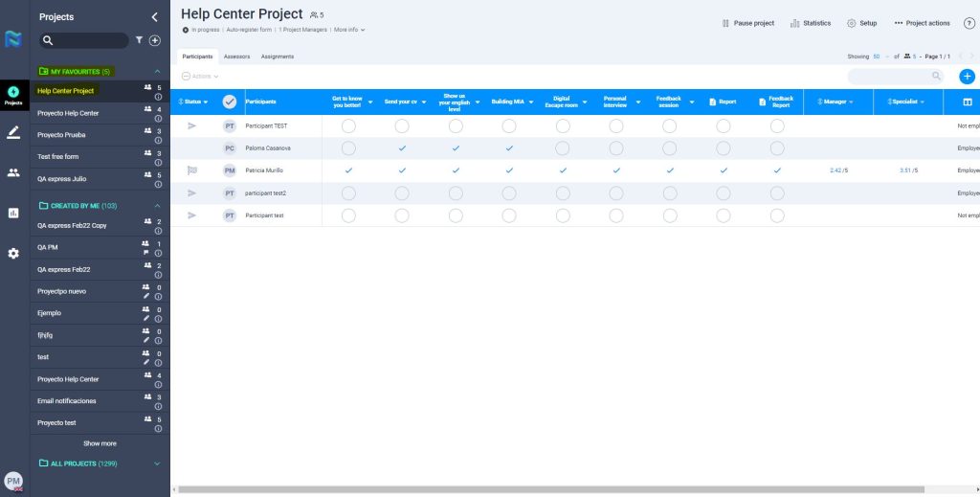Expand the 'More info' dropdown
Viewport: 980px width, 497px height.
[349, 30]
